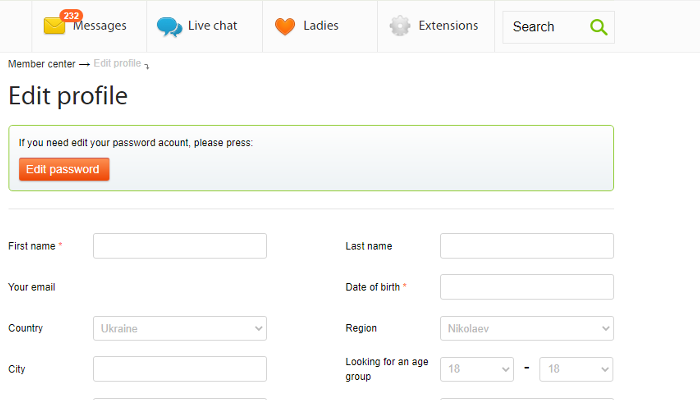
Task: Select the Live chat menu item
Action: click(x=204, y=26)
